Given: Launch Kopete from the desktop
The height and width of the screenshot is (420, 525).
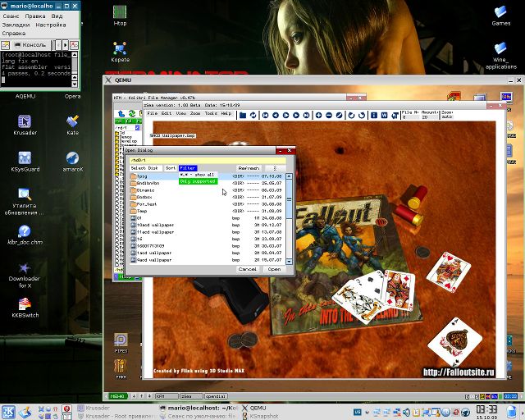Looking at the screenshot, I should pyautogui.click(x=121, y=48).
